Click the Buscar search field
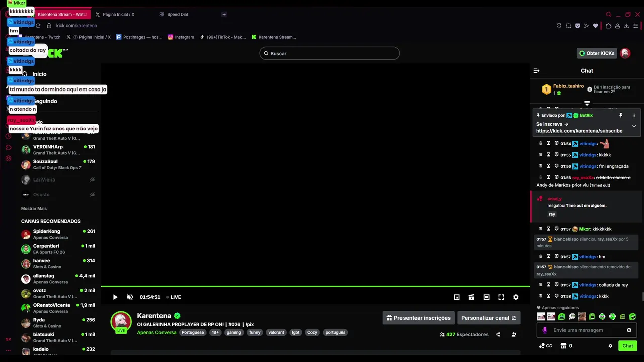 coord(330,53)
